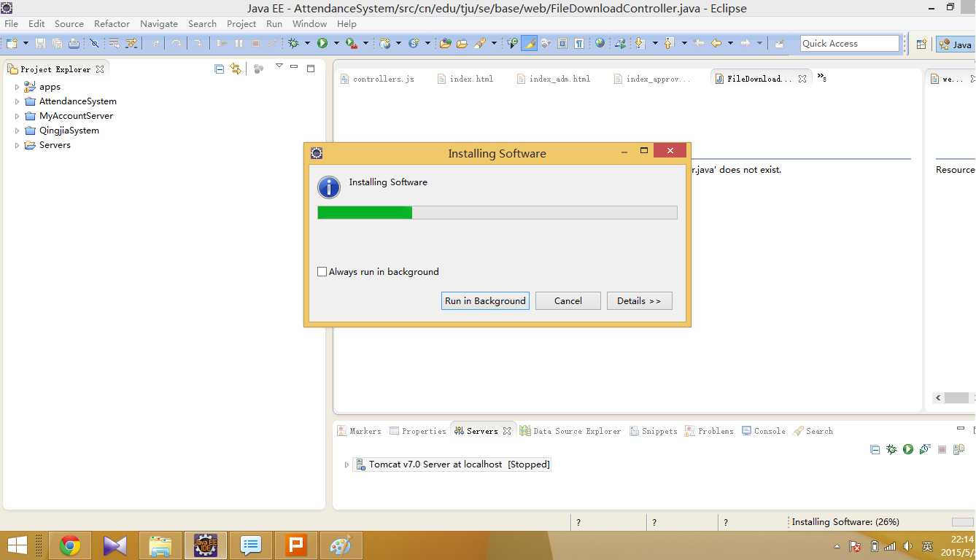Cancel the software installation

pos(568,300)
